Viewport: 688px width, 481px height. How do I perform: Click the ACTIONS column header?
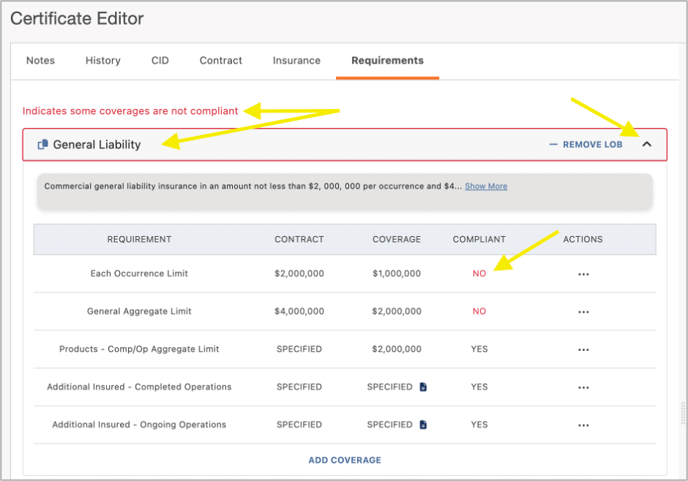point(583,239)
